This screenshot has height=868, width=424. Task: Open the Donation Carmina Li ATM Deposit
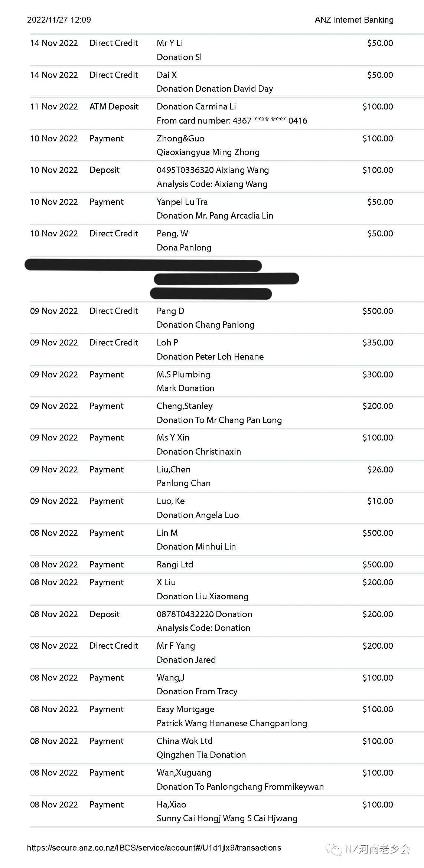tap(226, 114)
